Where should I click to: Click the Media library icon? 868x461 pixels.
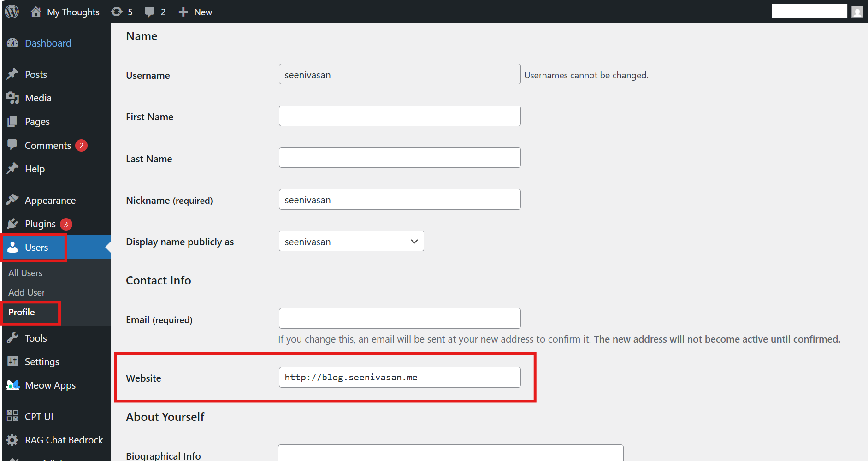[x=12, y=98]
